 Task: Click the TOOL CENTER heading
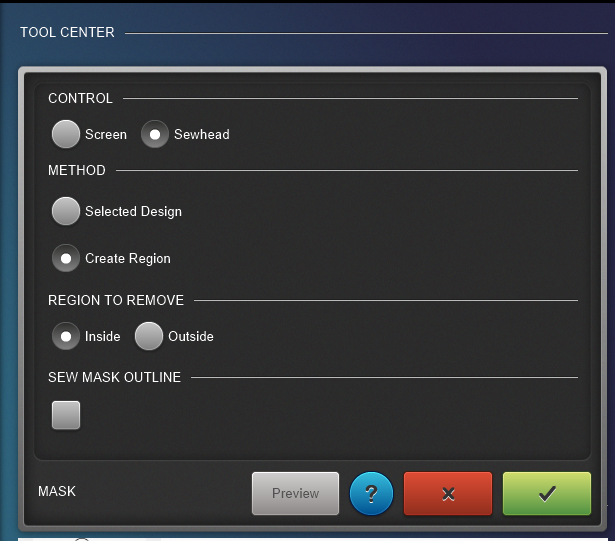click(67, 32)
